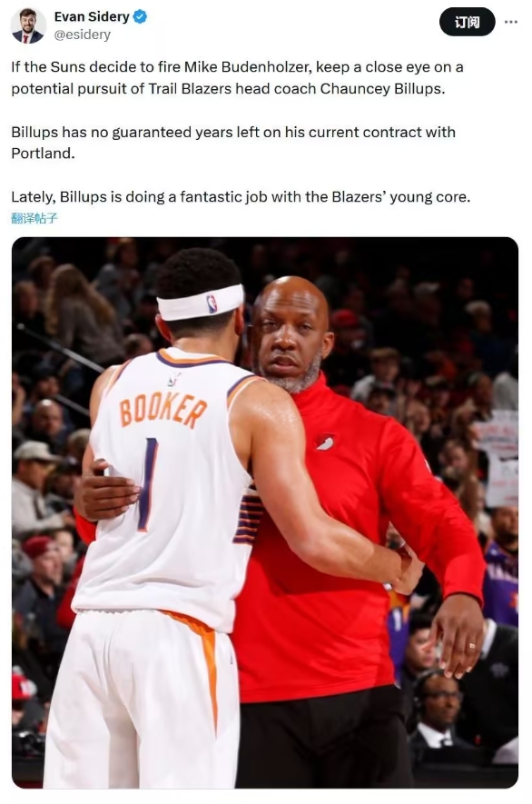Open the attached photo of the embrace
The height and width of the screenshot is (804, 532).
[265, 511]
